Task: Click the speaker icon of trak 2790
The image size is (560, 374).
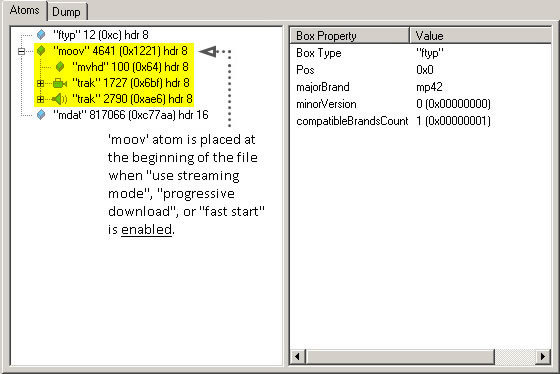Action: pyautogui.click(x=60, y=99)
